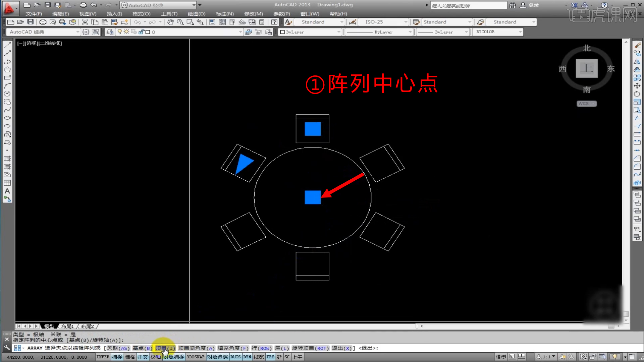This screenshot has width=644, height=362.
Task: Switch to the 布局1 layout tab
Action: point(67,326)
